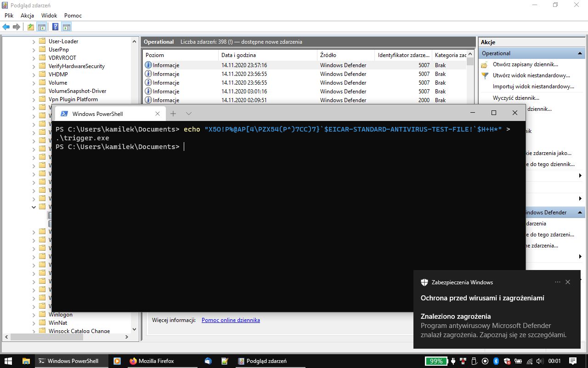The image size is (588, 368).
Task: Open a new PowerShell tab with plus button
Action: point(173,114)
